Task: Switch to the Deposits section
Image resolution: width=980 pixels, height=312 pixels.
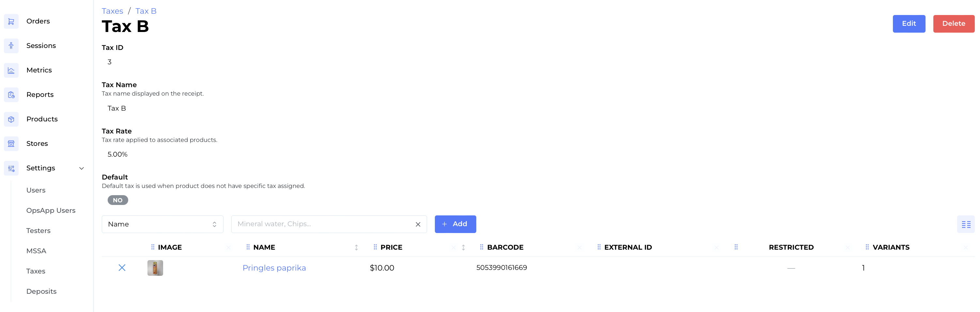Action: (x=41, y=291)
